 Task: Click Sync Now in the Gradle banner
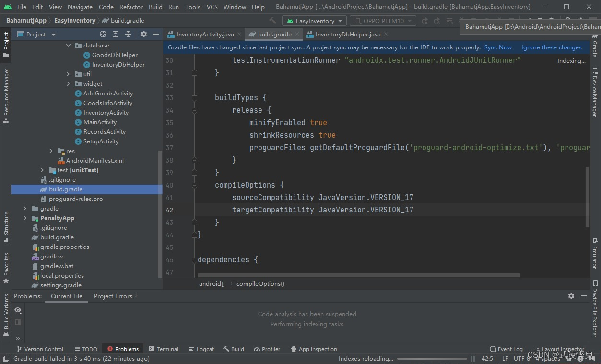[x=497, y=47]
